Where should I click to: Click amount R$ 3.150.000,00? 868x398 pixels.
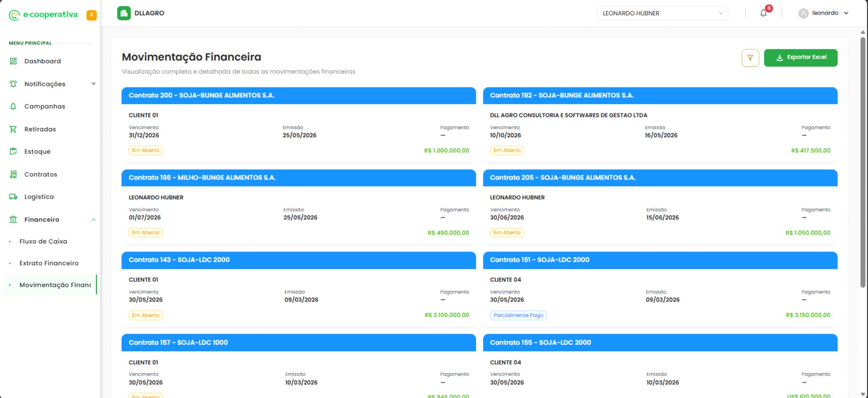point(808,315)
